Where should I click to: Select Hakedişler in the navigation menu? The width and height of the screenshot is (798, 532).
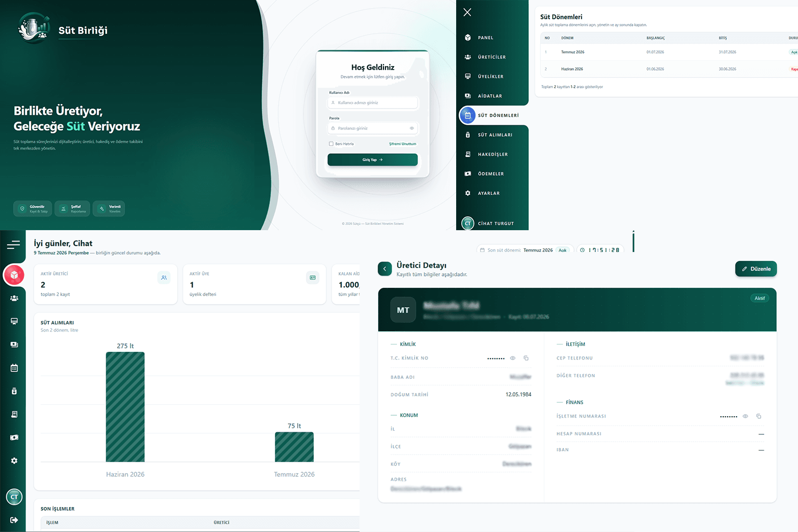tap(493, 154)
